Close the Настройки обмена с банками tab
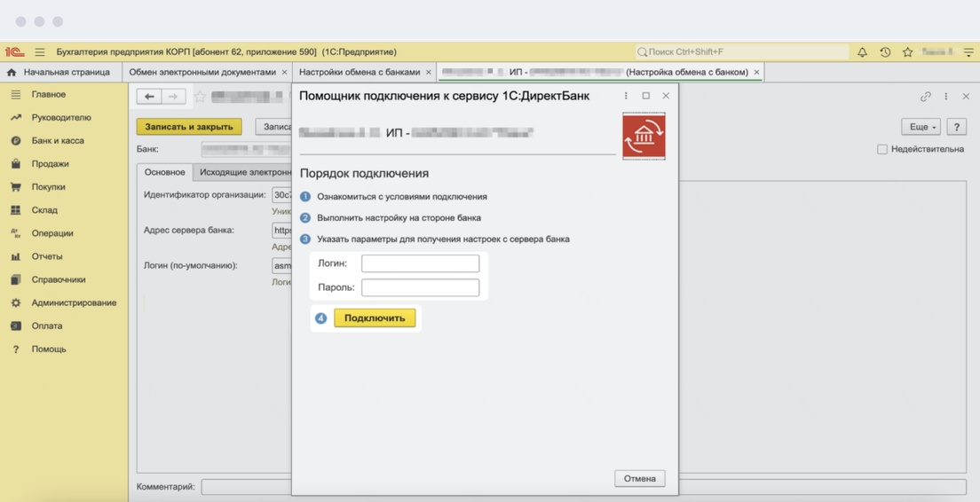 click(x=429, y=72)
